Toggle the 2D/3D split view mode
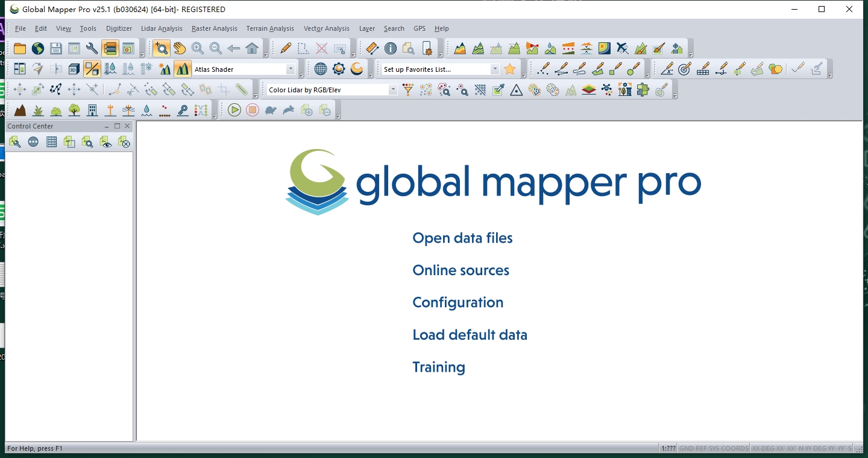This screenshot has width=868, height=458. (x=92, y=68)
